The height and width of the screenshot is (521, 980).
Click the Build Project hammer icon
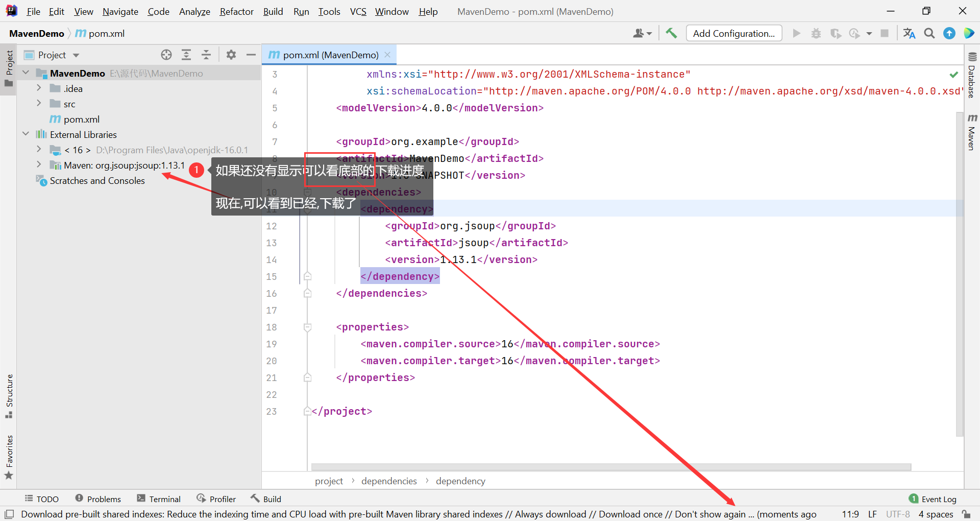click(x=671, y=33)
